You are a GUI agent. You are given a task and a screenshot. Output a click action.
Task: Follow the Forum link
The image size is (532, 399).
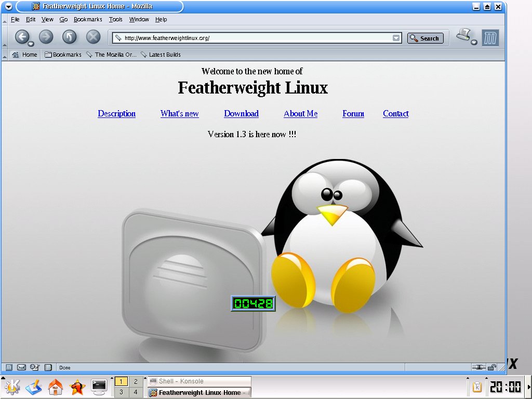(353, 113)
